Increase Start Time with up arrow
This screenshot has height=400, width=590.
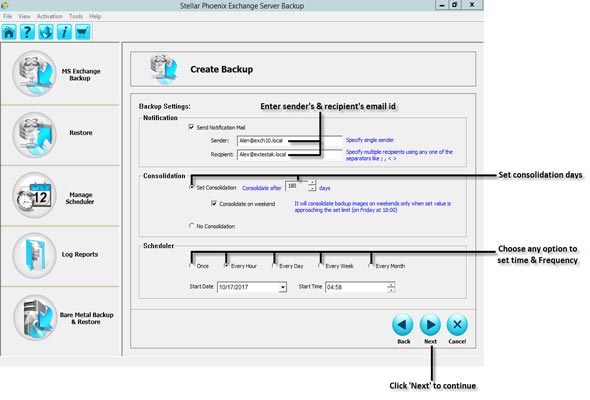(391, 285)
